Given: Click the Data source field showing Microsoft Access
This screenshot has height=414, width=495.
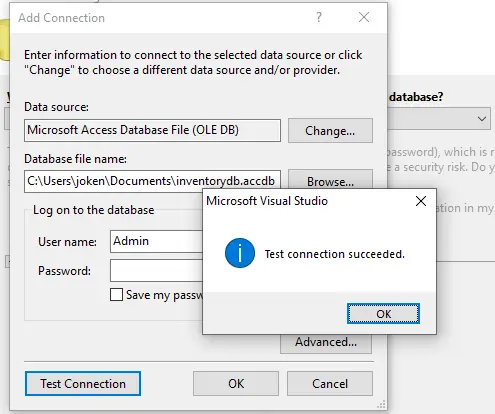Looking at the screenshot, I should [152, 130].
